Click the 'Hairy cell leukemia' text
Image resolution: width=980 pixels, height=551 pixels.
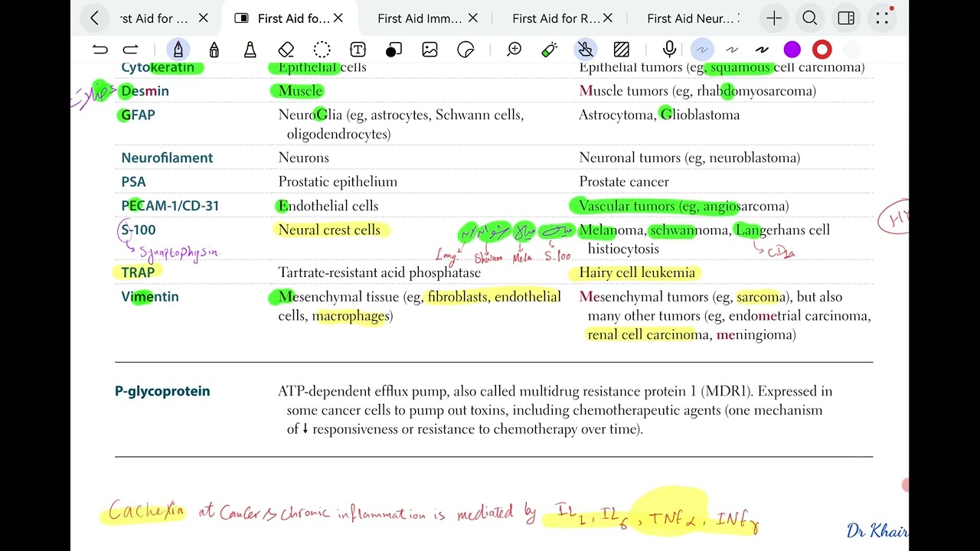(637, 272)
